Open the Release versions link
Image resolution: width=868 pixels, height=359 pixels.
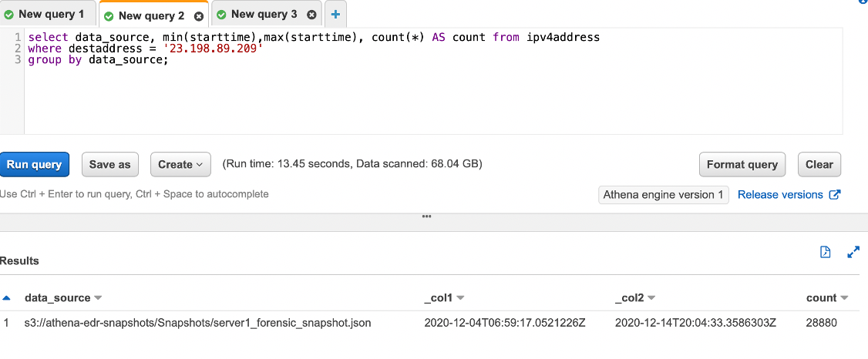(x=780, y=195)
